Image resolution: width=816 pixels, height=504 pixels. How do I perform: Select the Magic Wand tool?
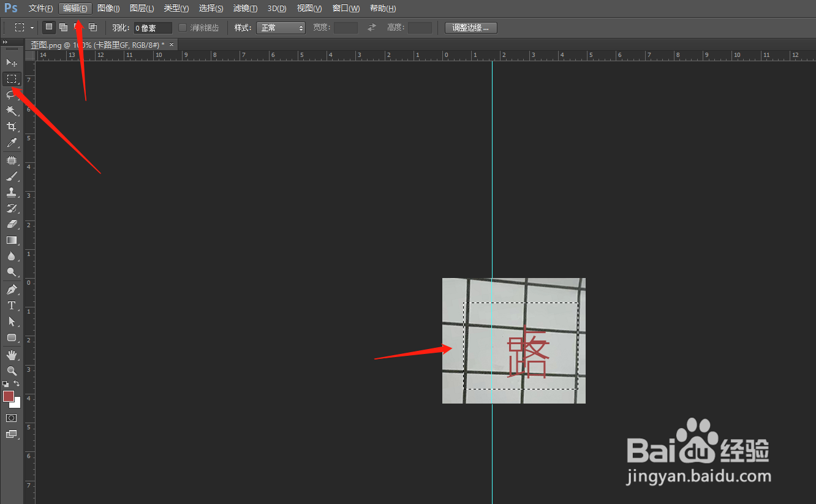pos(12,110)
